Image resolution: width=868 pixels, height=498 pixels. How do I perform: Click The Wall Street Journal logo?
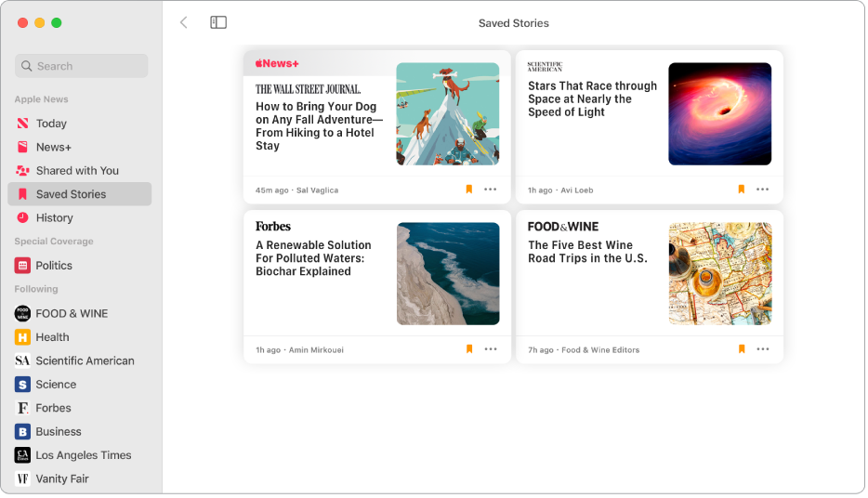(308, 89)
